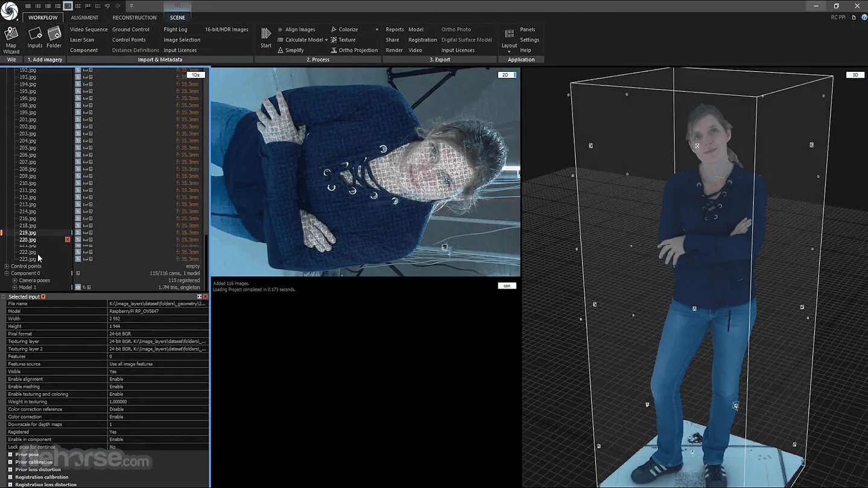The image size is (868, 488).
Task: Expand the Model 1 node
Action: click(14, 288)
